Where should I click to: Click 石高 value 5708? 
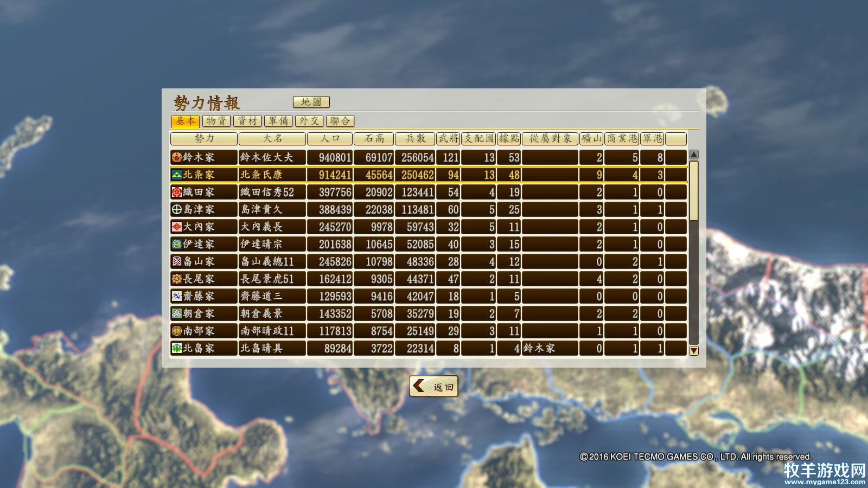382,313
